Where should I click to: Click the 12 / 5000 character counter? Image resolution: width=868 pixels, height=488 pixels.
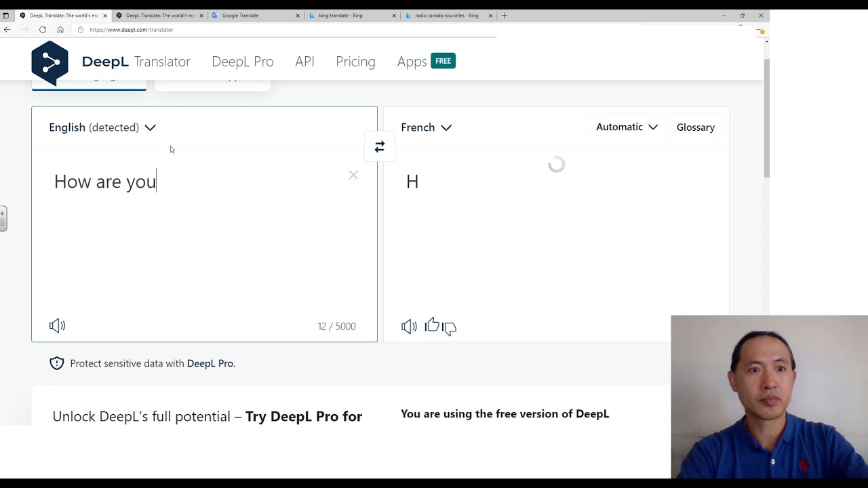click(x=336, y=327)
